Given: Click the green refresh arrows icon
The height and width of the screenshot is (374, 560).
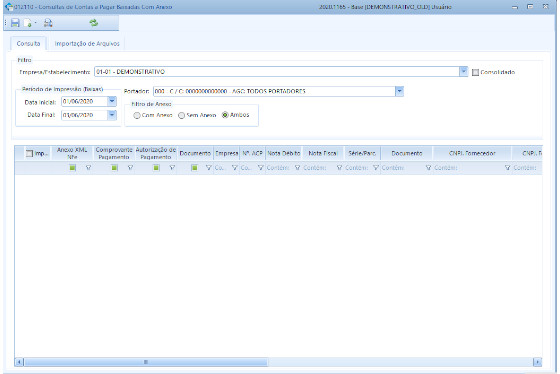Looking at the screenshot, I should [94, 23].
